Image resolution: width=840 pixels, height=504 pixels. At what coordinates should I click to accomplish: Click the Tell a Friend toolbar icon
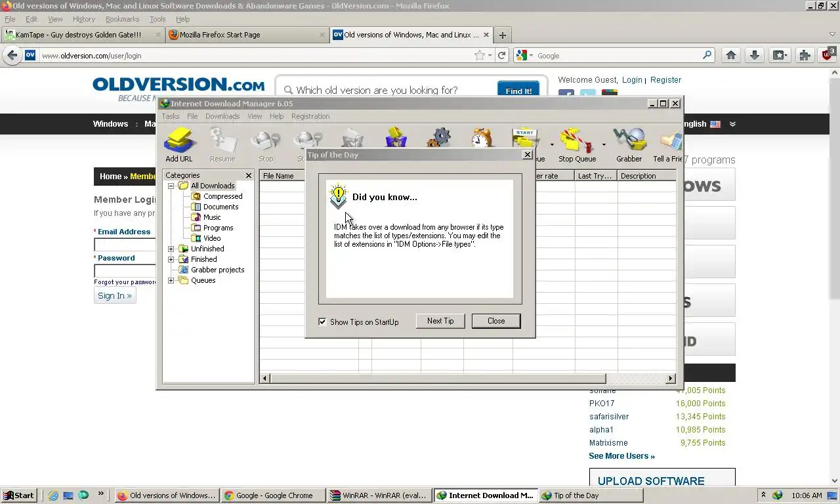click(x=668, y=145)
